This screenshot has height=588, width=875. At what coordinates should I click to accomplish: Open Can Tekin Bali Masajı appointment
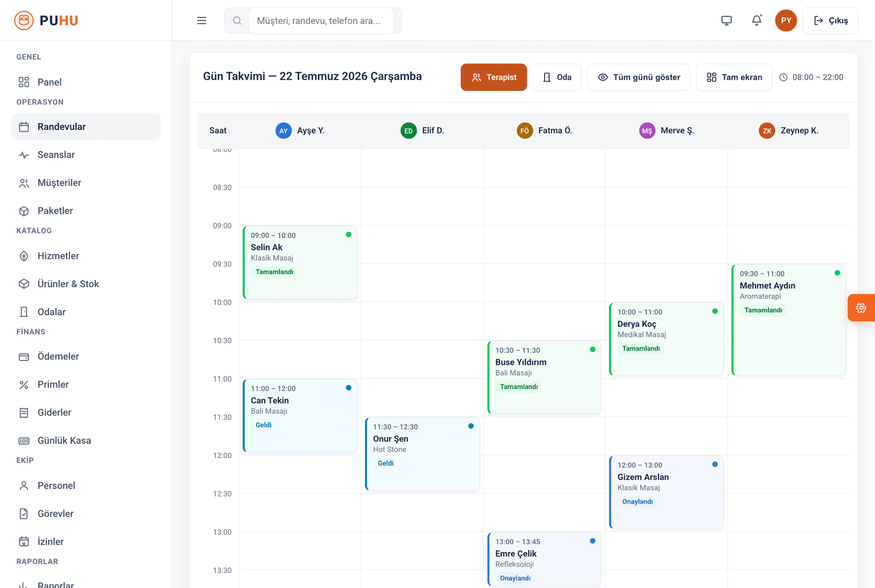tap(300, 416)
